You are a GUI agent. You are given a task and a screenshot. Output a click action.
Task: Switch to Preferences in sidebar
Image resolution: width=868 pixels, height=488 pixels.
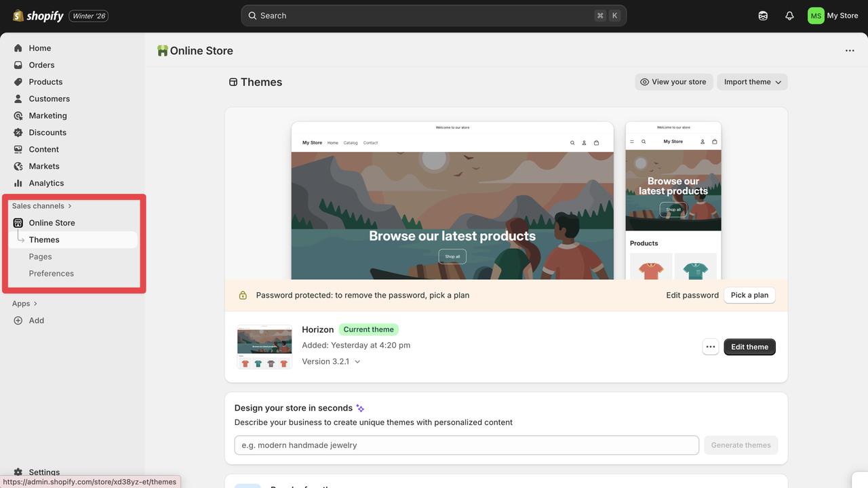click(51, 273)
